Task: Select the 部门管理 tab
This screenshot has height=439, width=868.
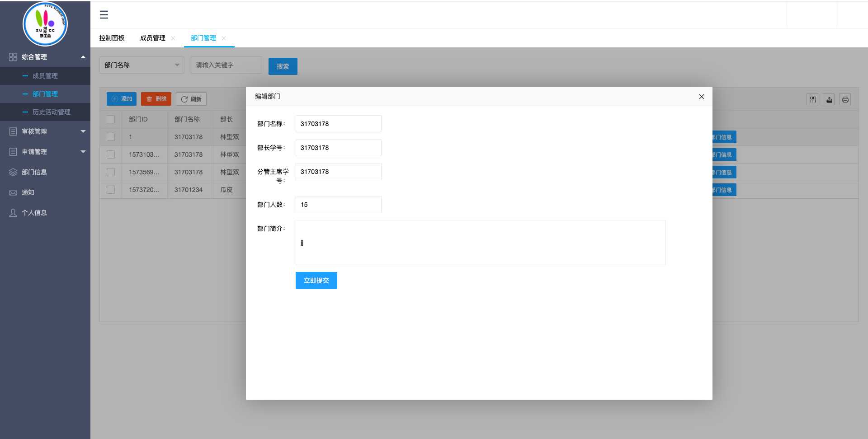Action: pos(203,38)
